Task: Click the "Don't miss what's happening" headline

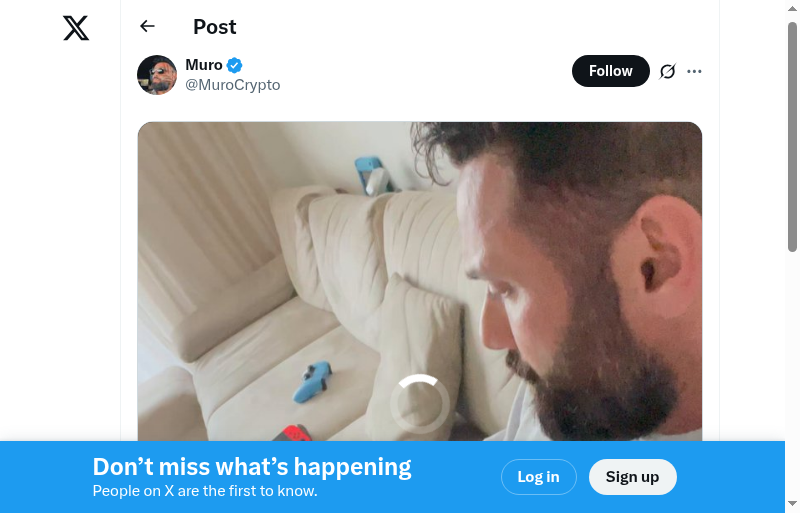Action: point(252,467)
